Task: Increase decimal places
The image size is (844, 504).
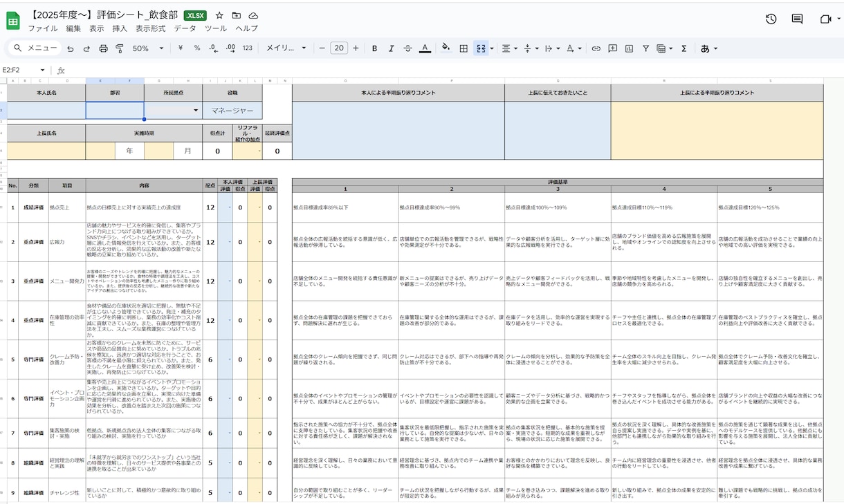Action: pos(230,48)
